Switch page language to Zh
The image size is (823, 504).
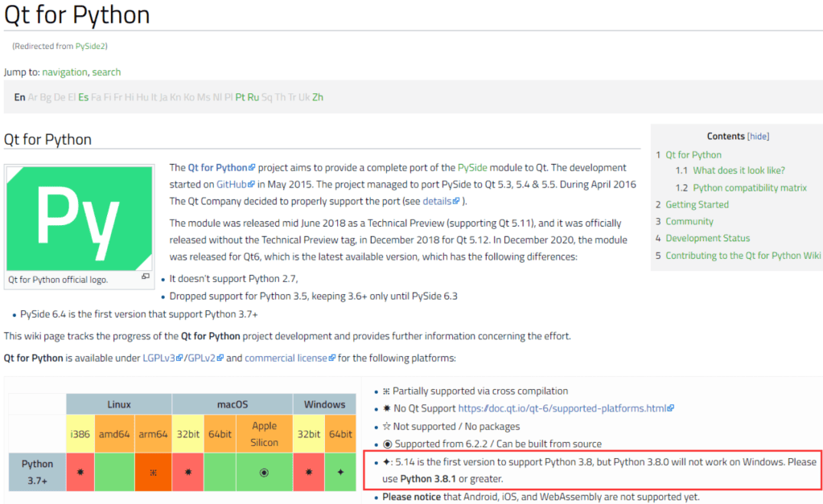[x=318, y=97]
